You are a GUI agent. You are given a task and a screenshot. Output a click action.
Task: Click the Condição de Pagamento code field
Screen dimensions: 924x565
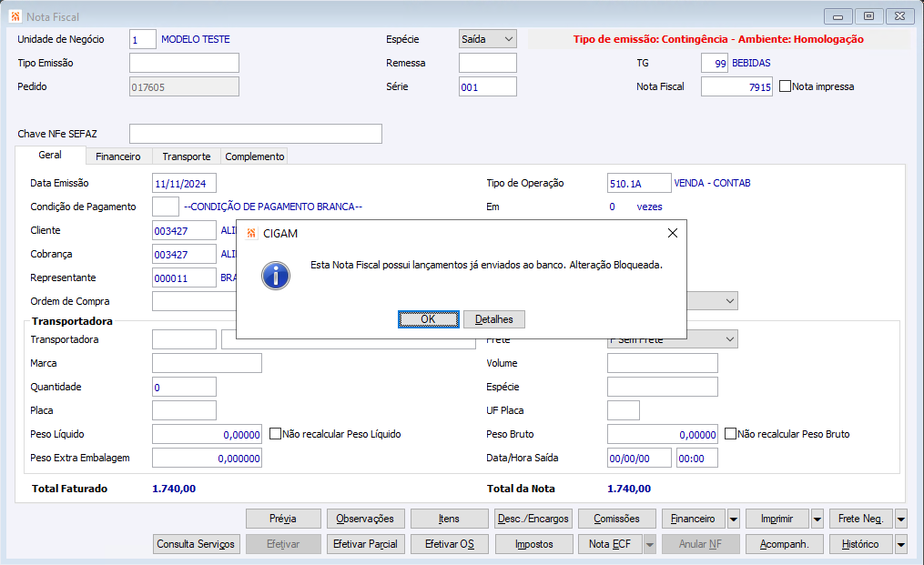166,207
